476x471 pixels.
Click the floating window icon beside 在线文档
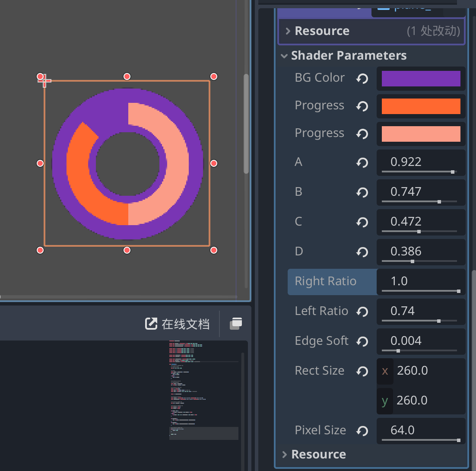pyautogui.click(x=236, y=323)
